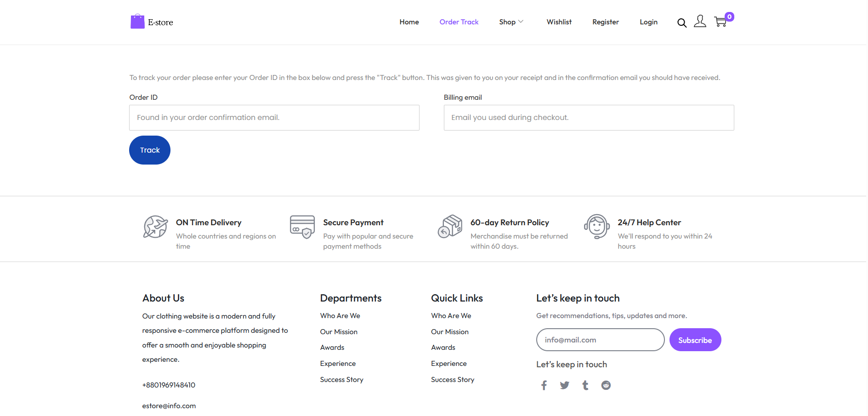This screenshot has height=416, width=868.
Task: Click the newsletter email input box
Action: [600, 340]
